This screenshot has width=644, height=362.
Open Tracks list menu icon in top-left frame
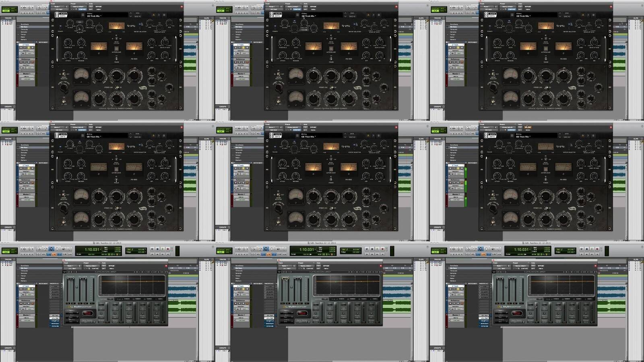pyautogui.click(x=14, y=18)
